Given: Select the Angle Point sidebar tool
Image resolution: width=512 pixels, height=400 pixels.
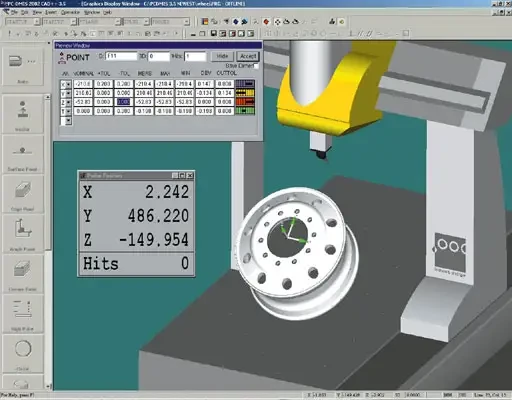Looking at the screenshot, I should (23, 233).
